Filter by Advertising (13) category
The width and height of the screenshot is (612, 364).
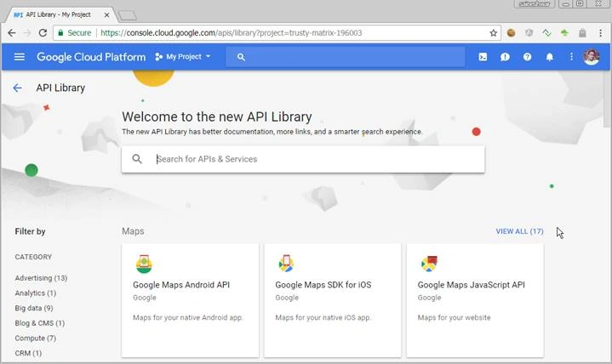pos(41,278)
